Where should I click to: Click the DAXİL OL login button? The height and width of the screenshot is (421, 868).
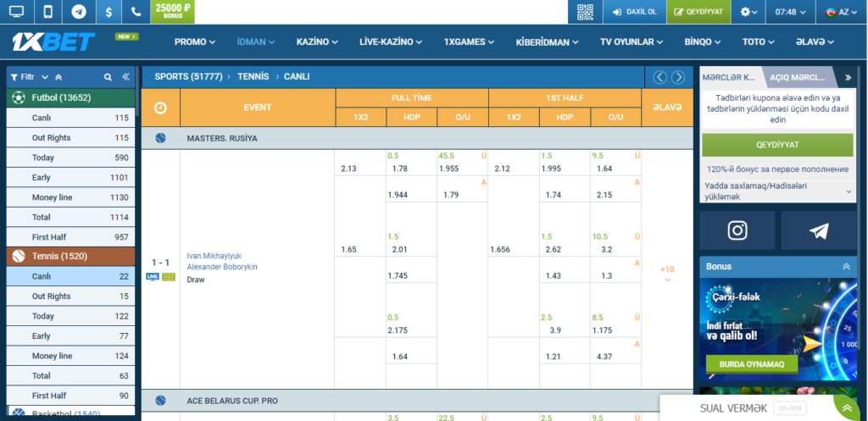(x=634, y=12)
